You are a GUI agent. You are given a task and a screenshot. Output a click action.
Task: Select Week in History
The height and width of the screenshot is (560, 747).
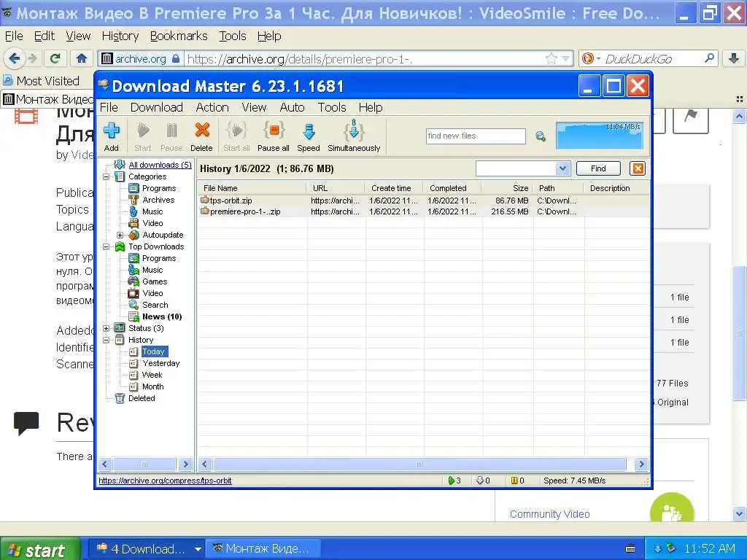pyautogui.click(x=152, y=375)
